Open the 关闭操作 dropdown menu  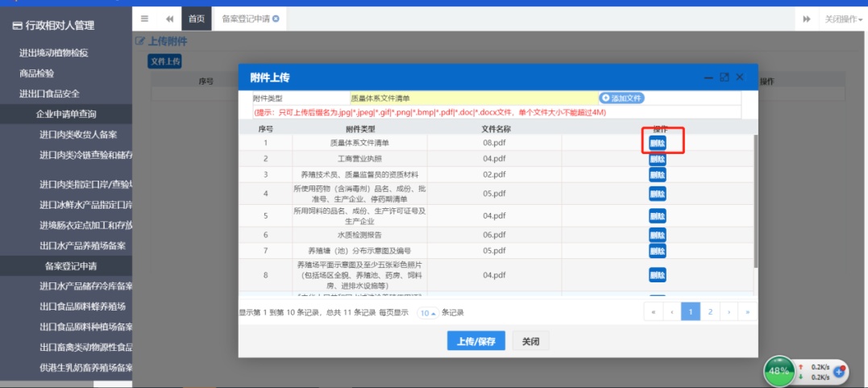[x=843, y=19]
